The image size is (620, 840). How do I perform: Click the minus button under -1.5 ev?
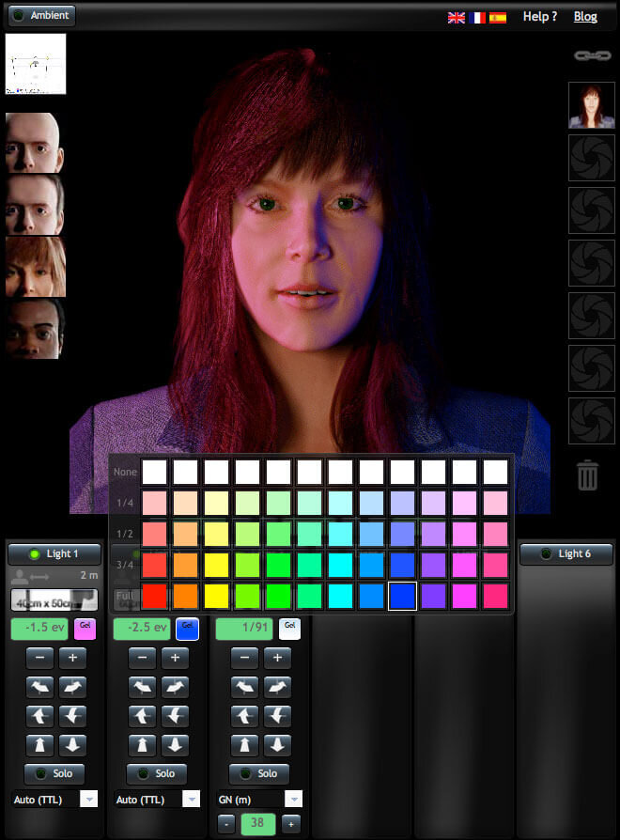(40, 658)
